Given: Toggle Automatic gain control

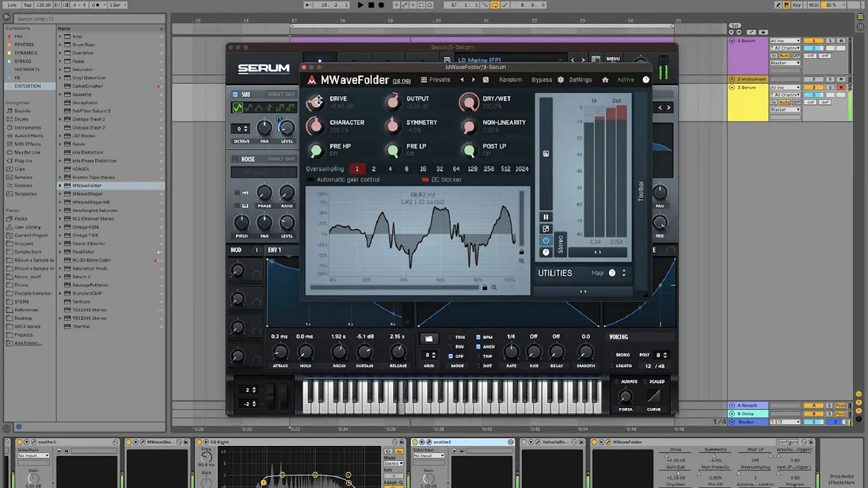Looking at the screenshot, I should 343,180.
